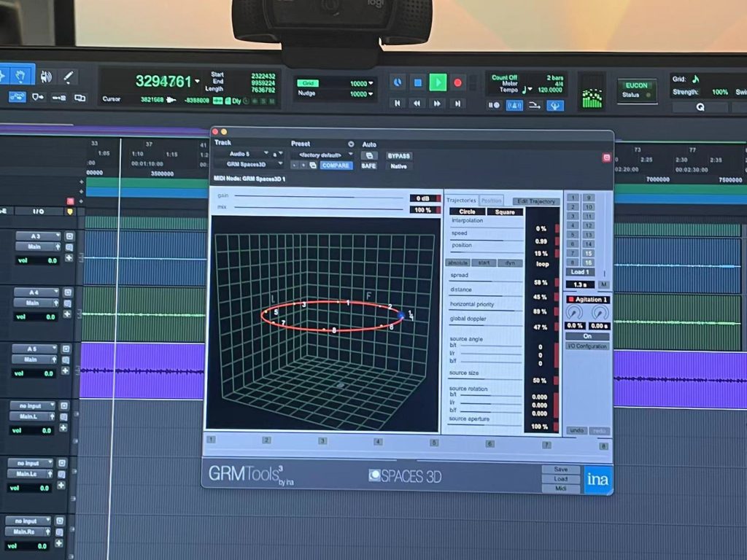Toggle the Metronome click icon
This screenshot has width=747, height=560.
514,105
